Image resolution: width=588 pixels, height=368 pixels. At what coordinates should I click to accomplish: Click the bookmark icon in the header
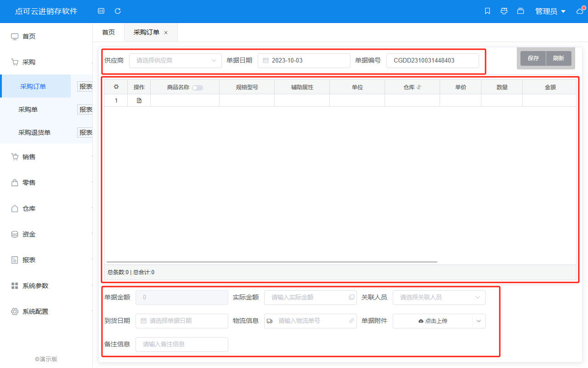[x=487, y=11]
